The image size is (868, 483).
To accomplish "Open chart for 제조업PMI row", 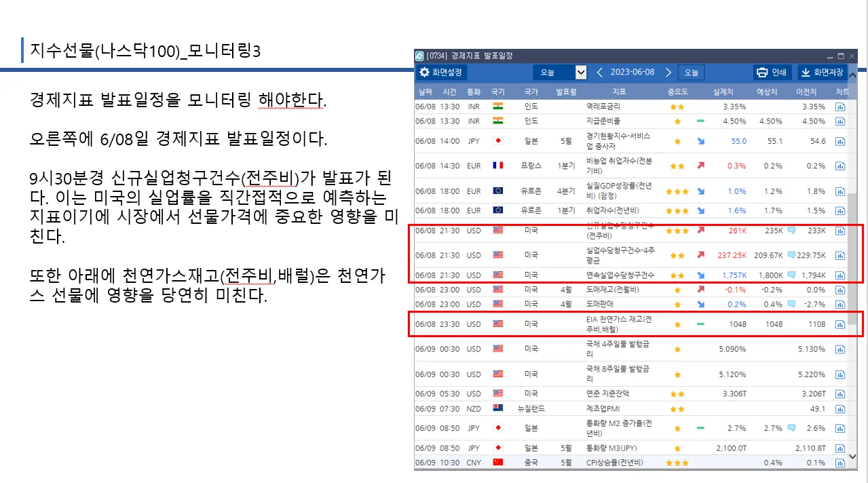I will pyautogui.click(x=839, y=409).
